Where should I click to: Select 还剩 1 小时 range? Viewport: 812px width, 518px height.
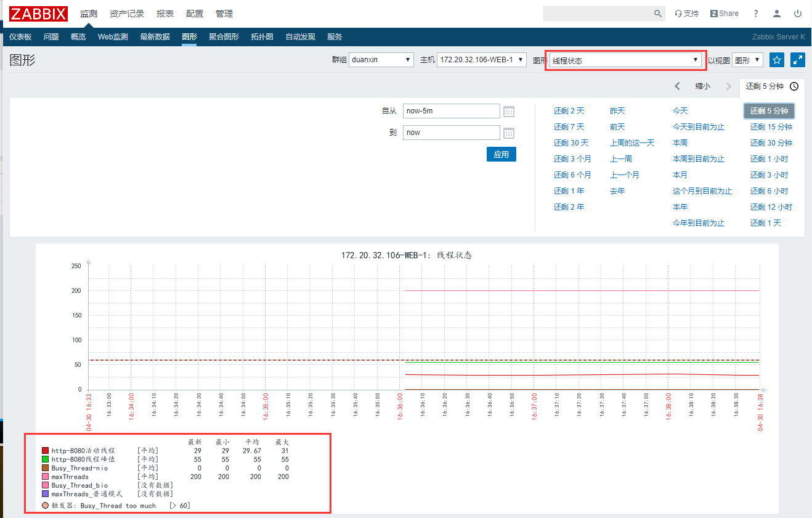coord(769,159)
